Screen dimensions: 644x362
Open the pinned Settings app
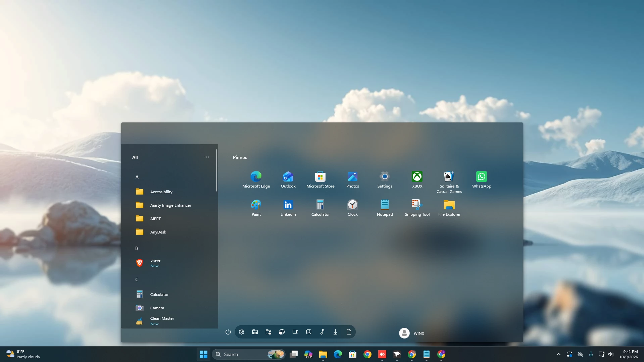[x=385, y=180]
